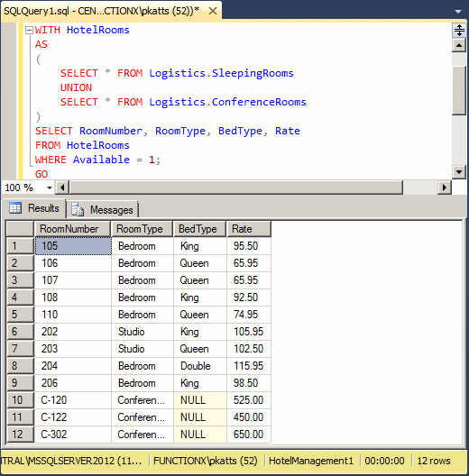Click the Messages tab icon
The width and height of the screenshot is (469, 476).
point(78,209)
